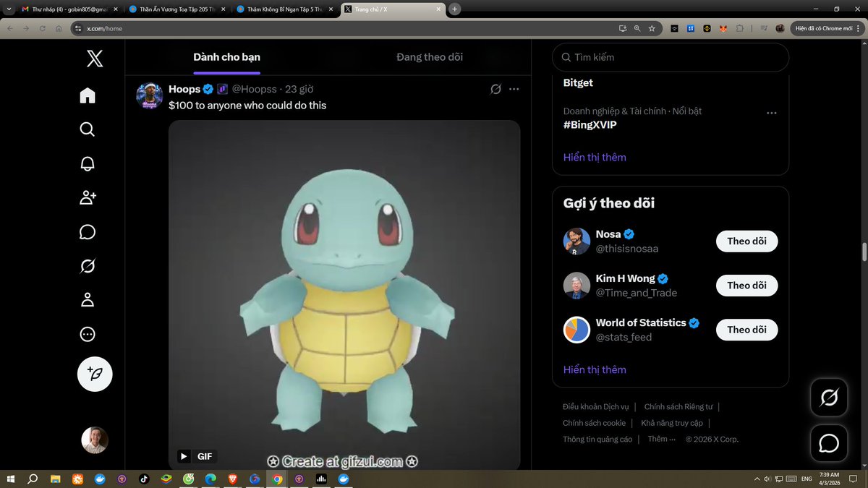
Task: Open Thông tin quảng cáo link
Action: point(597,439)
